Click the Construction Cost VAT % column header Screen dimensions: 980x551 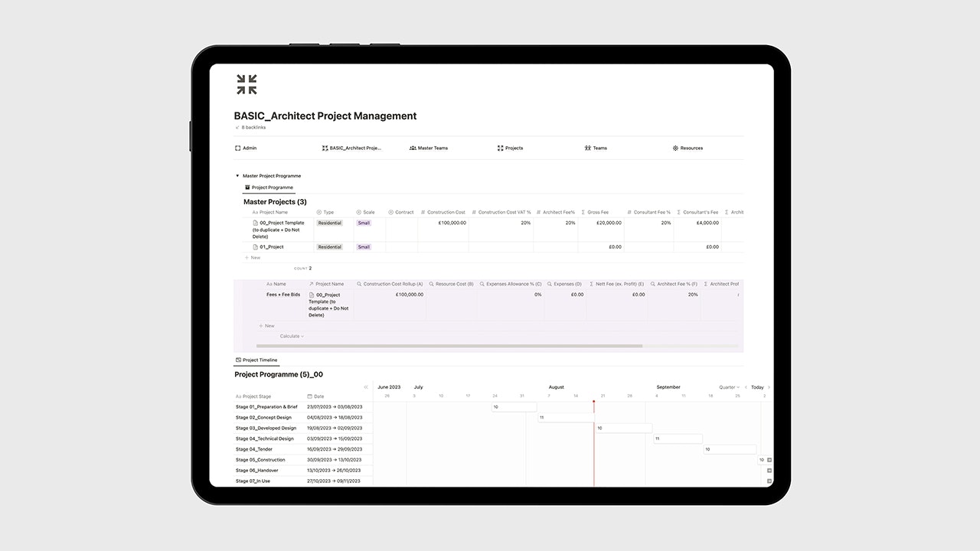pos(501,212)
